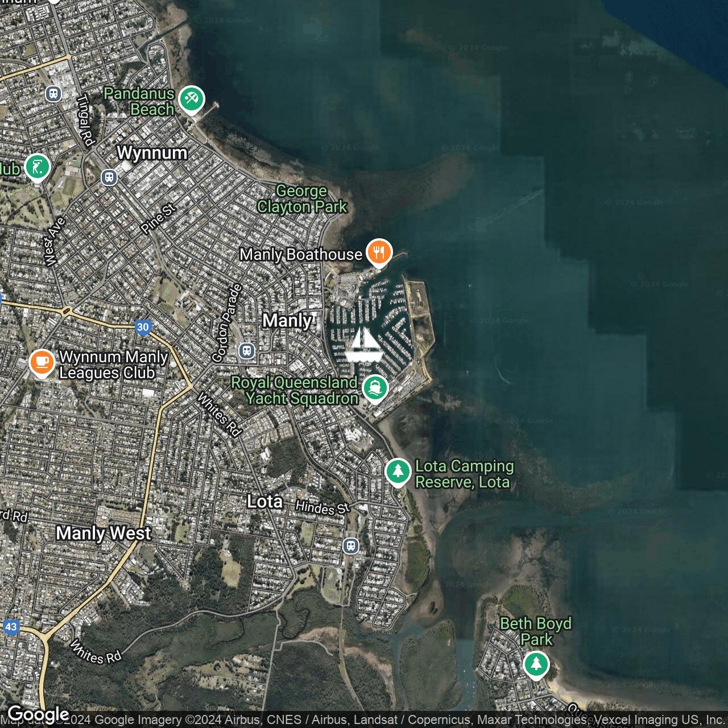Click the George Clayton Park label
This screenshot has height=728, width=728.
pyautogui.click(x=301, y=199)
